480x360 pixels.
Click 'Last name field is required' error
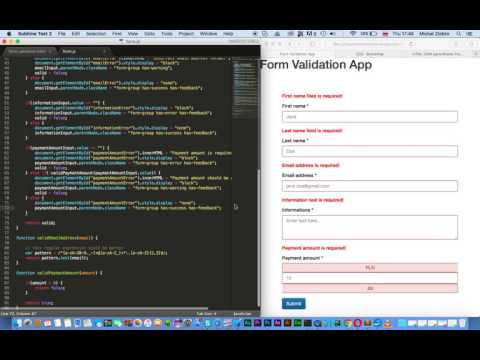(x=312, y=131)
